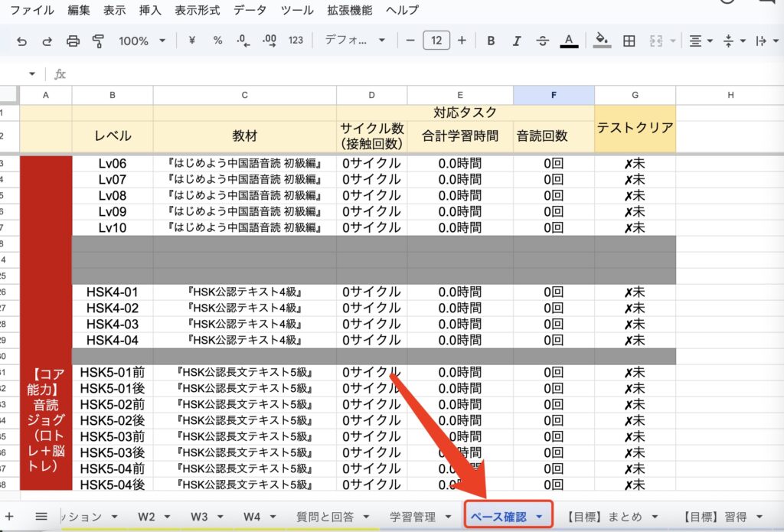The image size is (784, 532).
Task: Open the text color picker
Action: [x=569, y=41]
